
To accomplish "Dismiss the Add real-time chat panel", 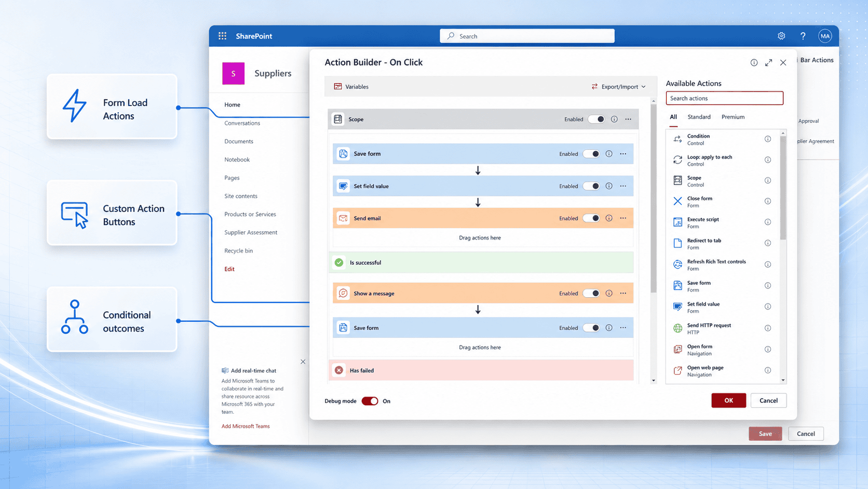I will coord(303,362).
